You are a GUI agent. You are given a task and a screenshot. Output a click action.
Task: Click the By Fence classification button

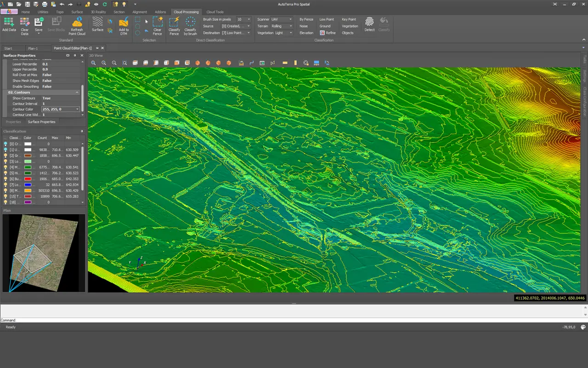tap(306, 19)
